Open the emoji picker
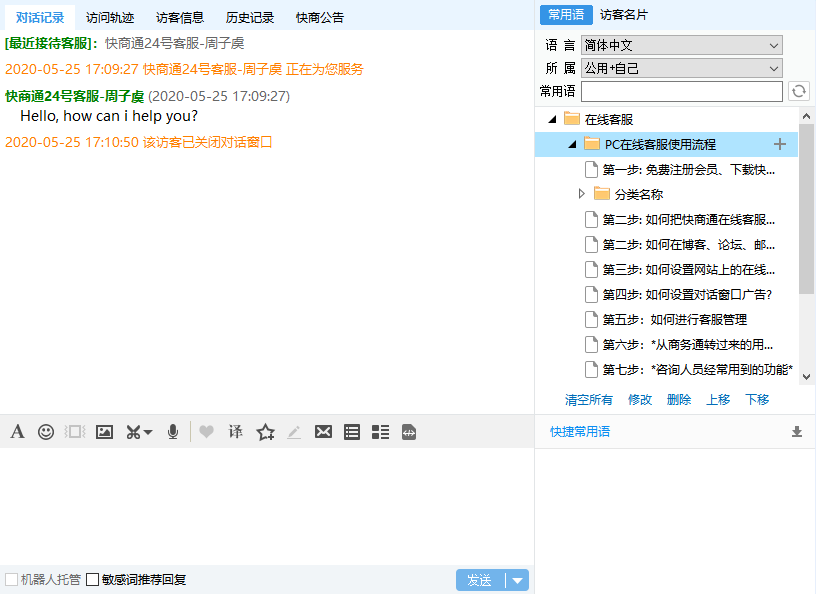816x594 pixels. tap(46, 432)
